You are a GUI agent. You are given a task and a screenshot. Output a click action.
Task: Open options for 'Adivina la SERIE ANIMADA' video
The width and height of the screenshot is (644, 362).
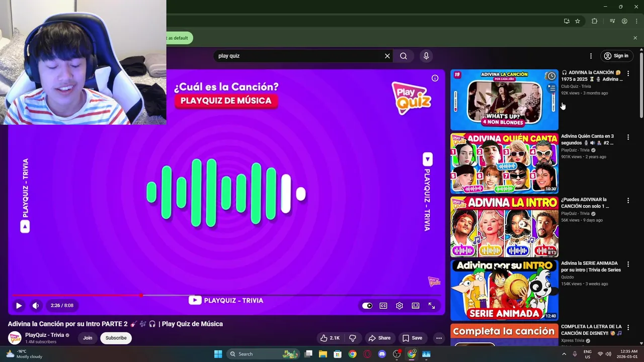tap(628, 264)
